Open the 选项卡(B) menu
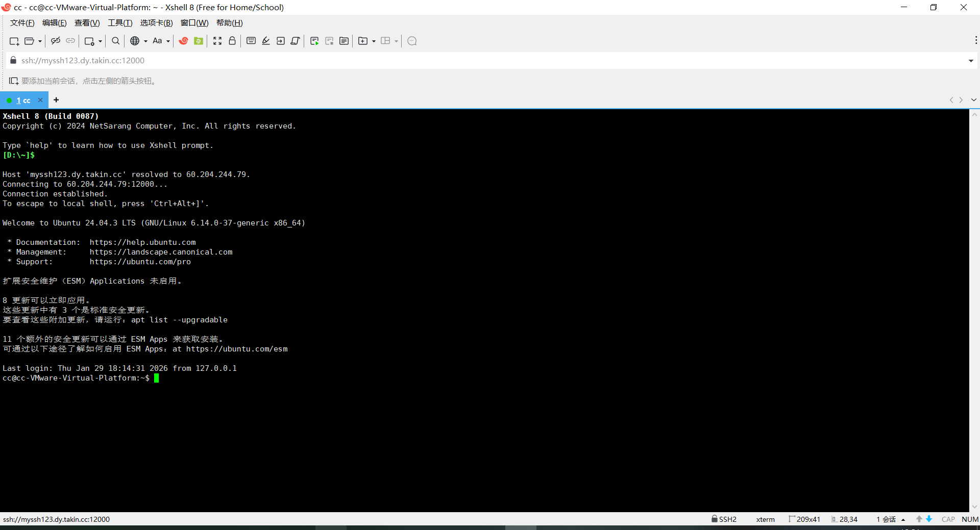The width and height of the screenshot is (980, 530). tap(157, 23)
